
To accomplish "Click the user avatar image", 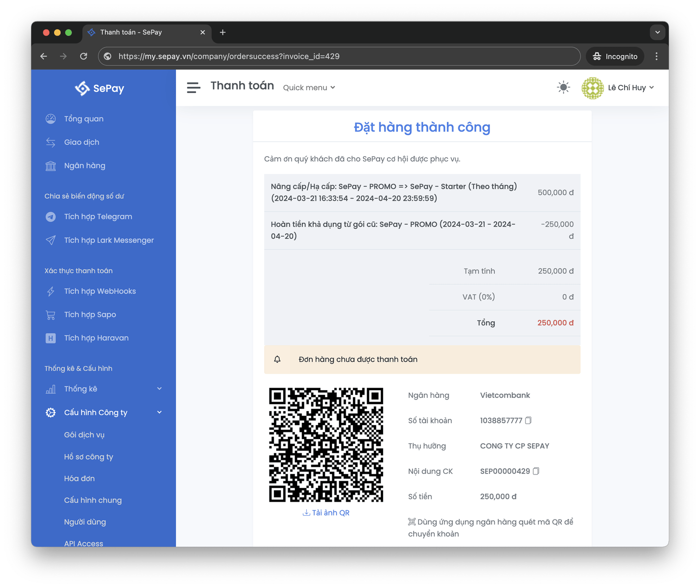I will pos(593,88).
